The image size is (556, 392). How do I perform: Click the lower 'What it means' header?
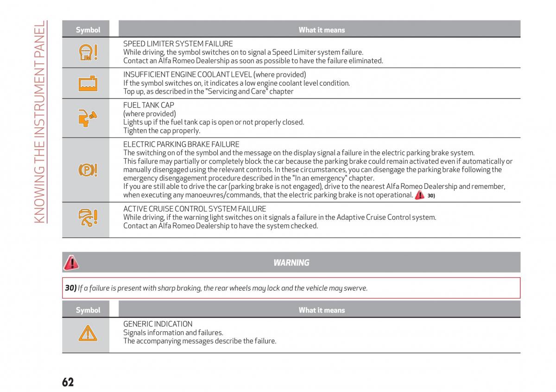point(322,310)
